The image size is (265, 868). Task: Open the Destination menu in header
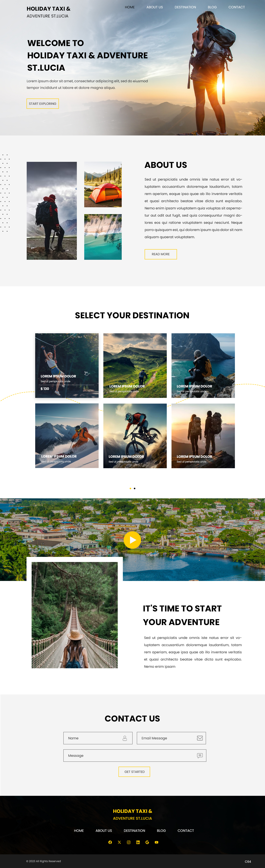click(185, 7)
